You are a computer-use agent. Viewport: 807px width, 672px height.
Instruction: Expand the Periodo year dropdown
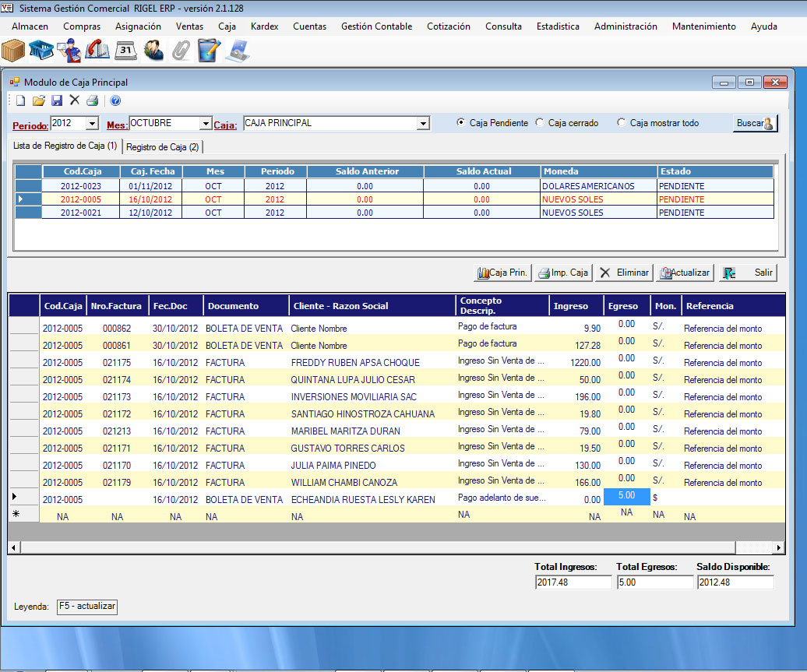[x=92, y=124]
